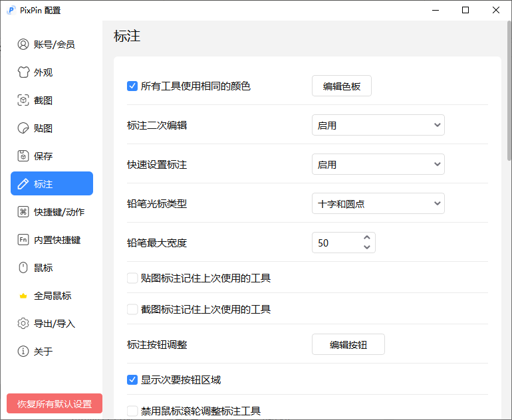This screenshot has width=512, height=420.
Task: Click the account/member person icon
Action: [x=23, y=45]
